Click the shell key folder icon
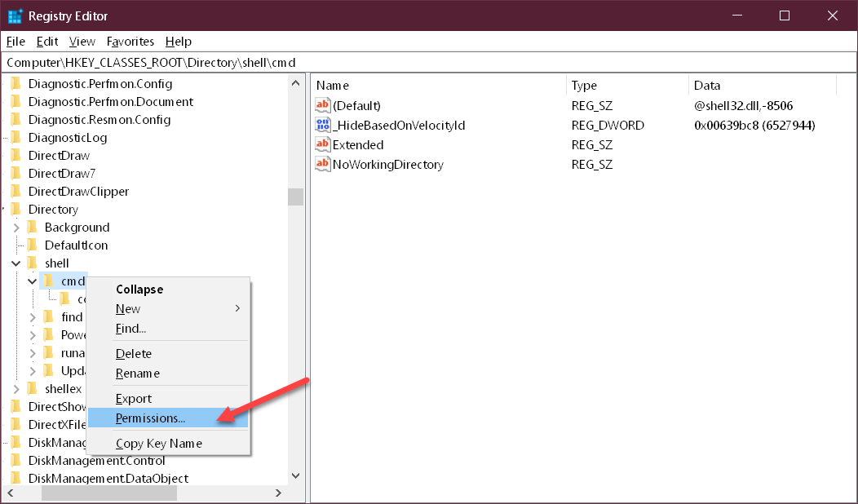The width and height of the screenshot is (858, 504). (33, 263)
